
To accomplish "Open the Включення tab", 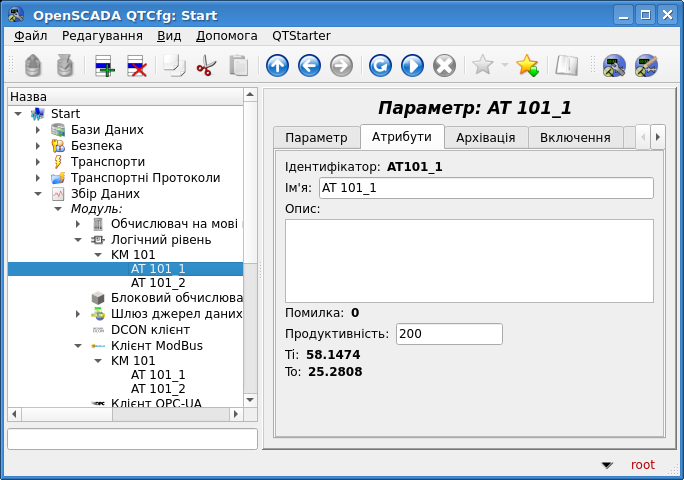I will 575,137.
